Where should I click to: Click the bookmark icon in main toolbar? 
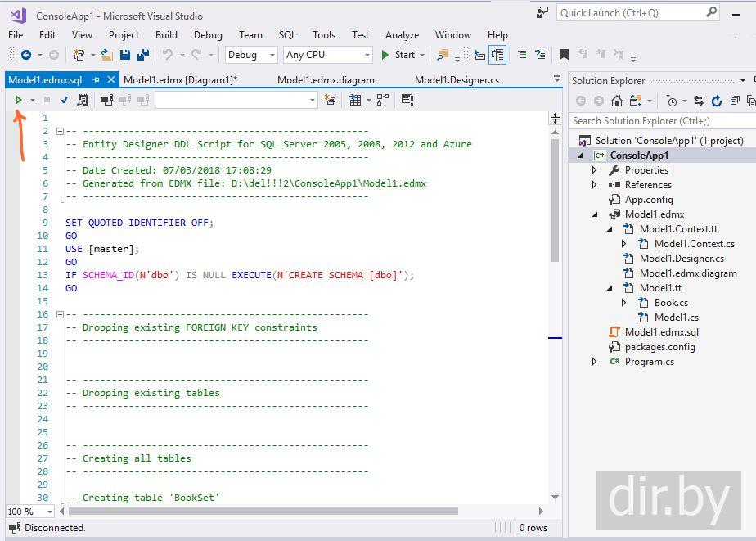click(564, 55)
